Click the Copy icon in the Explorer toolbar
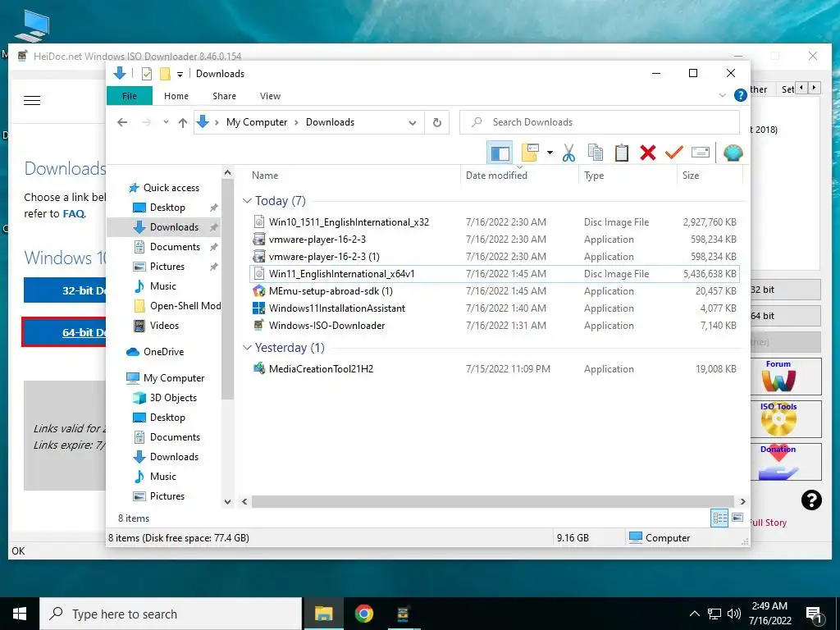The height and width of the screenshot is (630, 840). coord(596,153)
